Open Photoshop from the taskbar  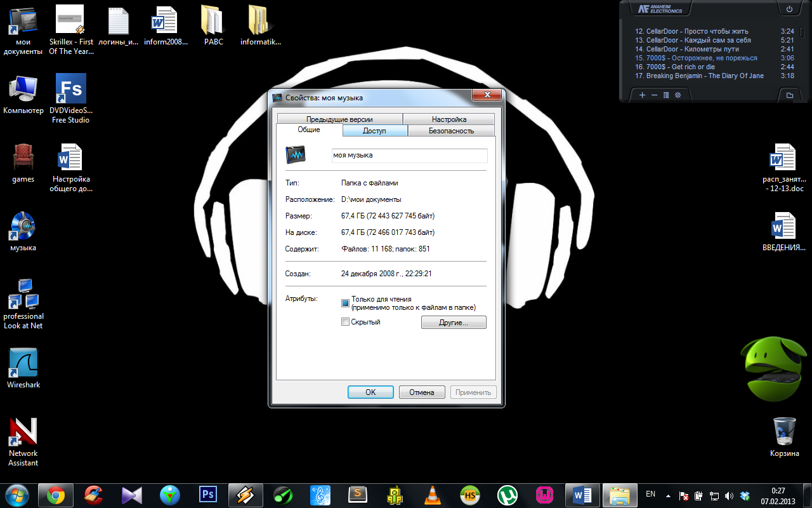click(x=208, y=493)
